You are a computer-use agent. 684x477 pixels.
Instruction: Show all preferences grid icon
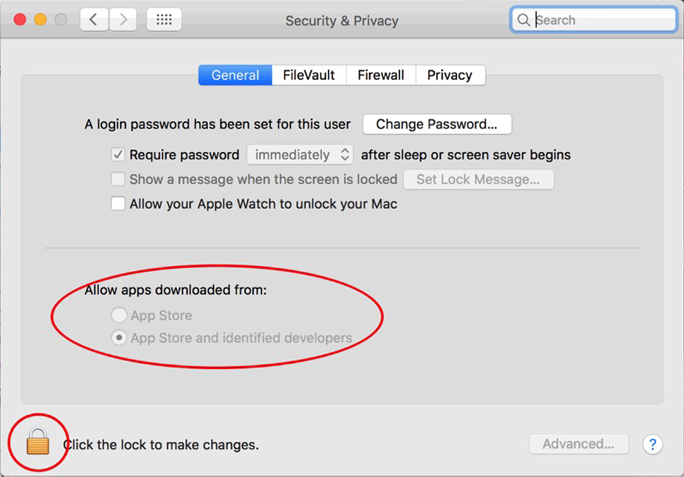tap(164, 20)
